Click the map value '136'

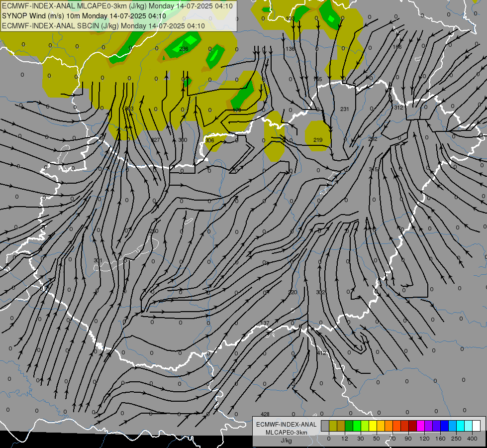(x=290, y=49)
